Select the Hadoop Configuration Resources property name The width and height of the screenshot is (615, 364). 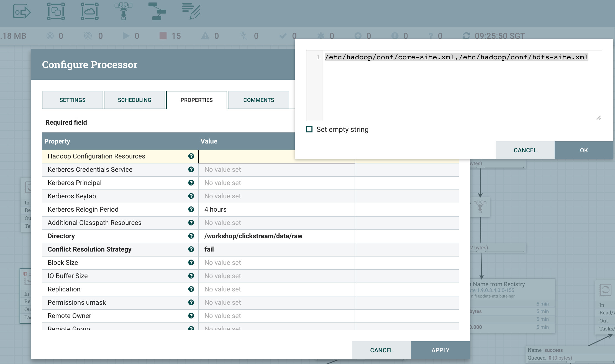click(96, 156)
